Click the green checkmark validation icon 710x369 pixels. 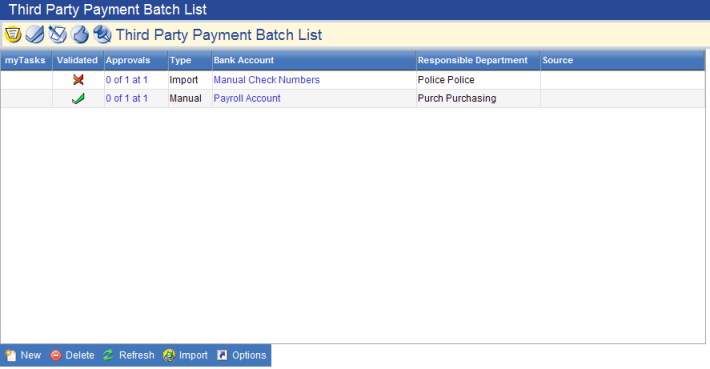pyautogui.click(x=78, y=98)
